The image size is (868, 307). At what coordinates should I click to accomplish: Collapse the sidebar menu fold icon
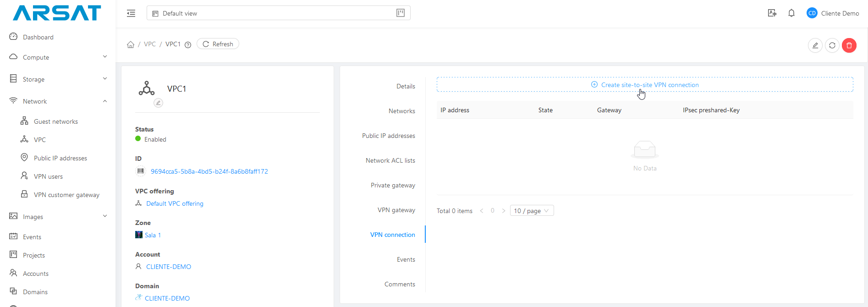(x=131, y=13)
